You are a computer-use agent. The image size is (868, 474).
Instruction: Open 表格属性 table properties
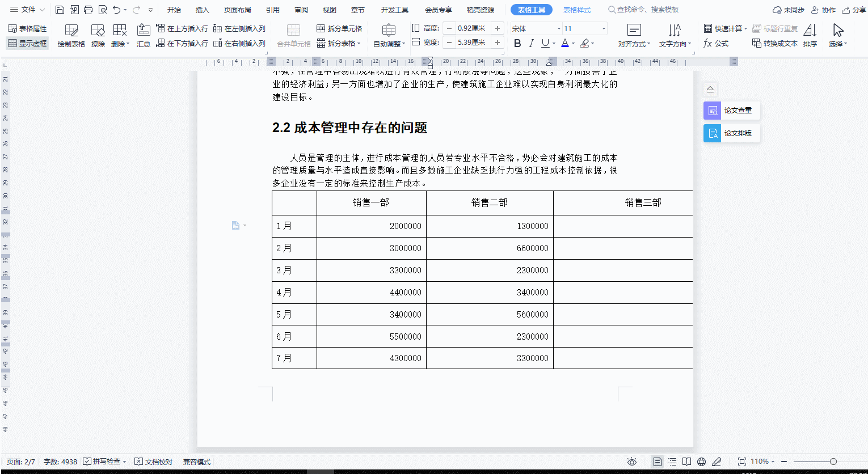[27, 28]
